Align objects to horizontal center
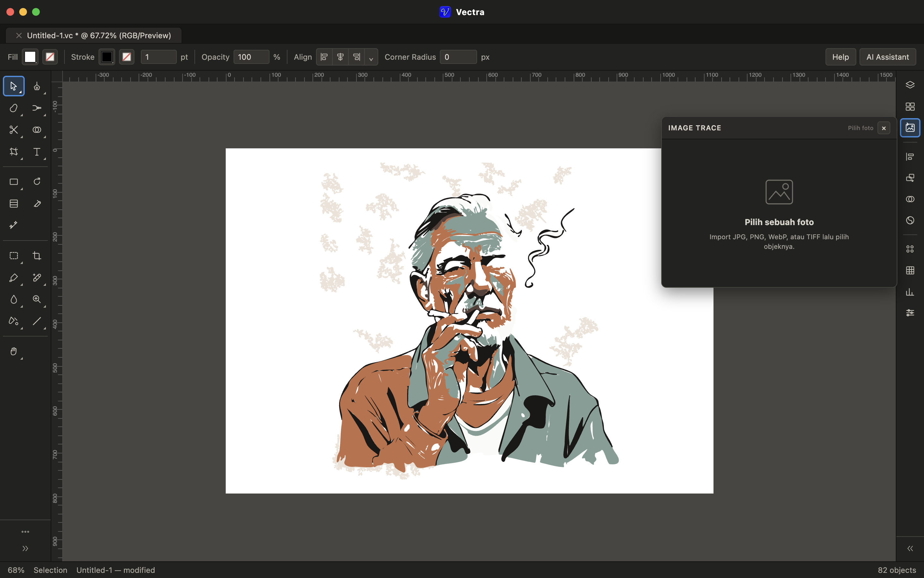The width and height of the screenshot is (924, 578). pyautogui.click(x=340, y=57)
